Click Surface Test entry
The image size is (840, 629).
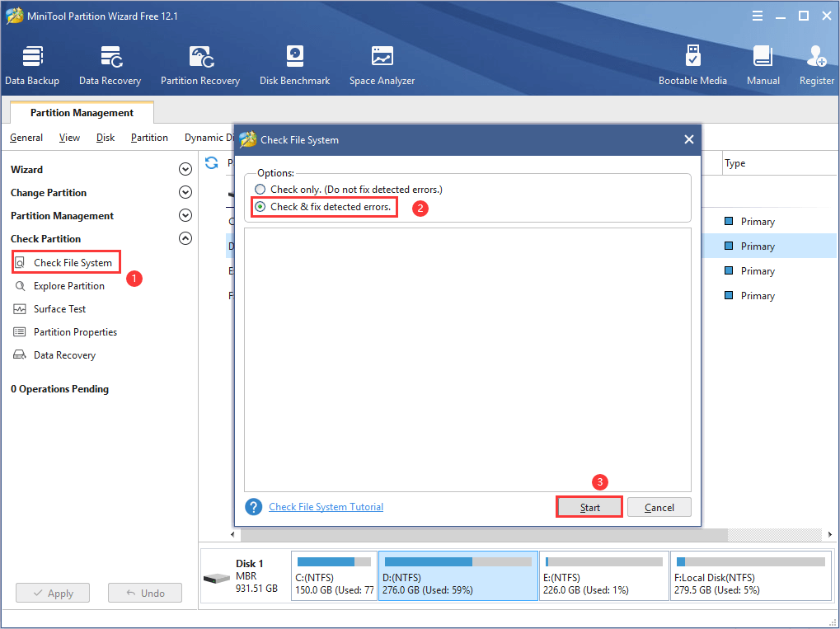[x=59, y=308]
